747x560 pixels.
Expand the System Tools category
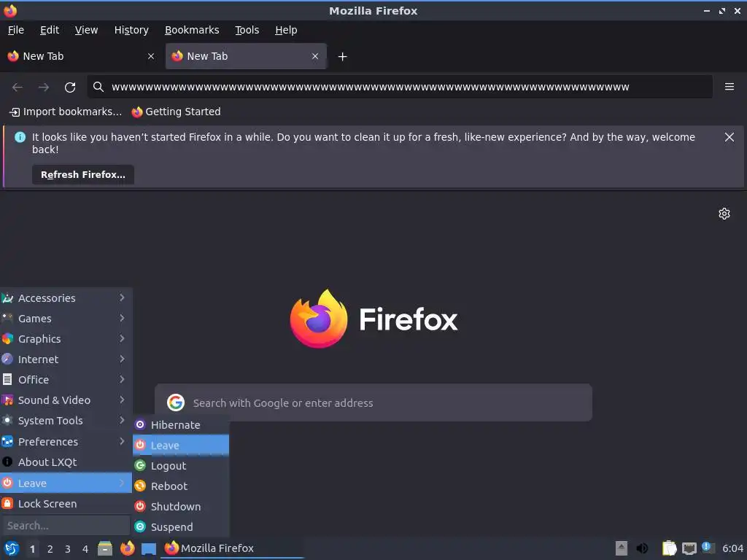coord(66,421)
